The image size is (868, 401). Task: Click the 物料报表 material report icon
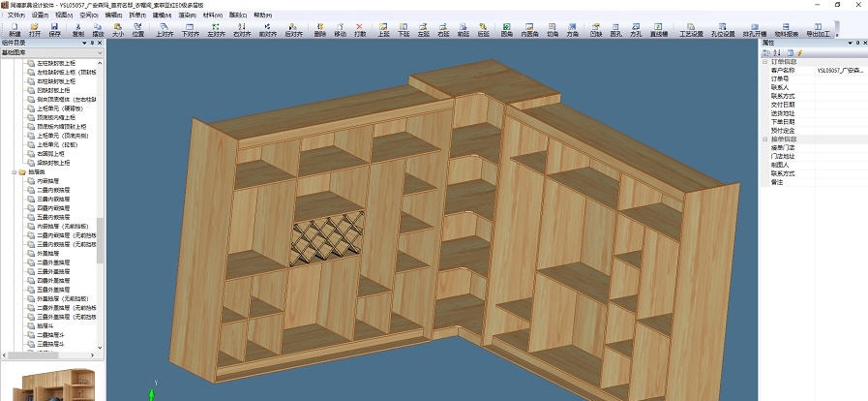point(787,29)
